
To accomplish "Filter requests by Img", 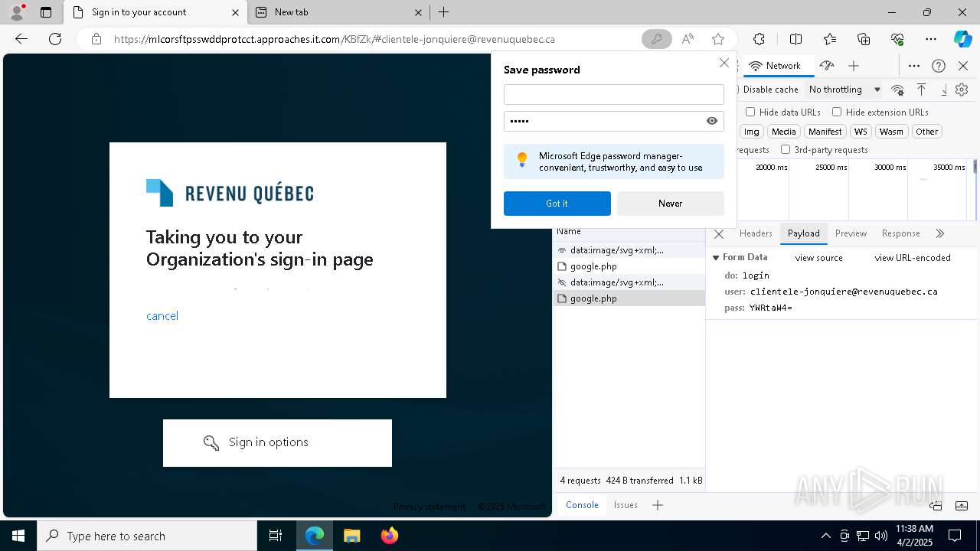I will coord(752,132).
